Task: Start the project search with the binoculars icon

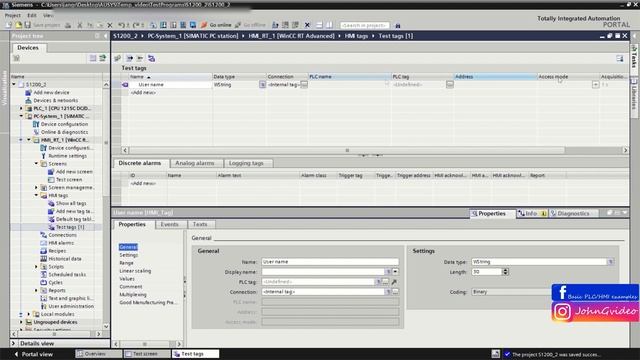Action: tap(398, 25)
